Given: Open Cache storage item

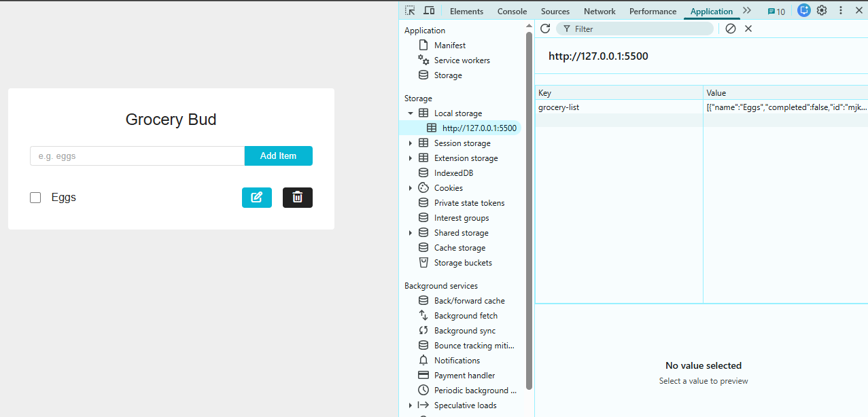Looking at the screenshot, I should (x=459, y=248).
